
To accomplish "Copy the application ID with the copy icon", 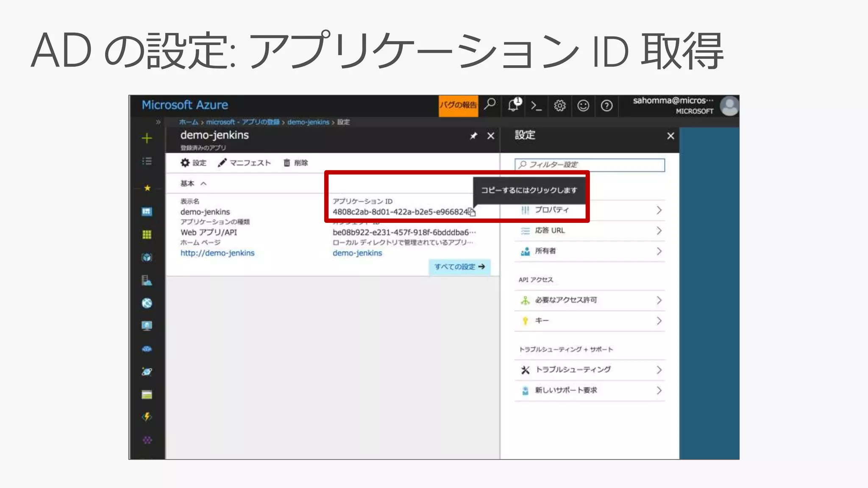I will (472, 211).
